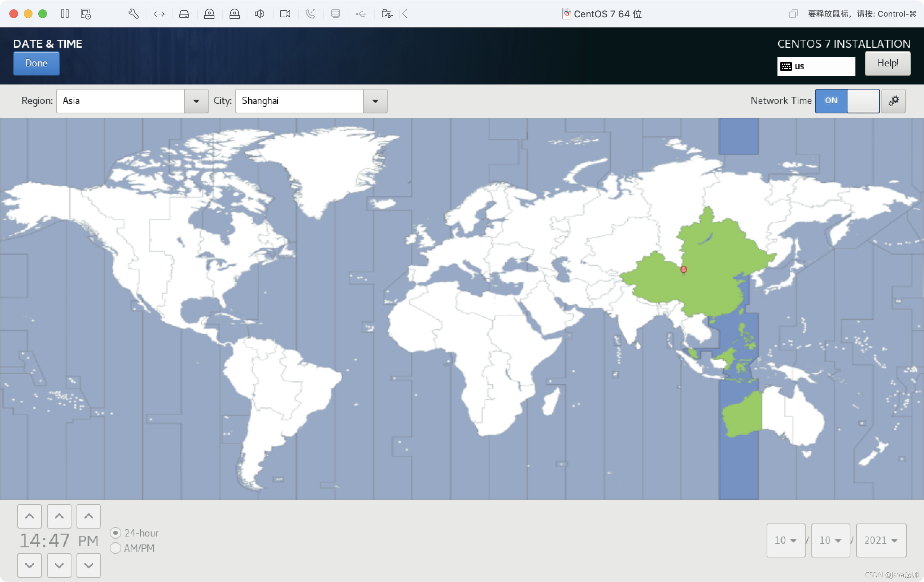Open virtual machine settings wrench

pyautogui.click(x=134, y=14)
